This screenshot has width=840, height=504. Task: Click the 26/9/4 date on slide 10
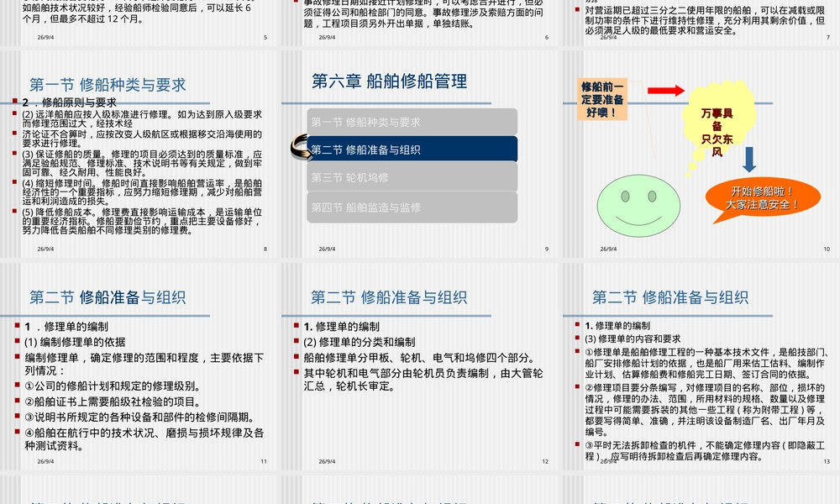(608, 249)
